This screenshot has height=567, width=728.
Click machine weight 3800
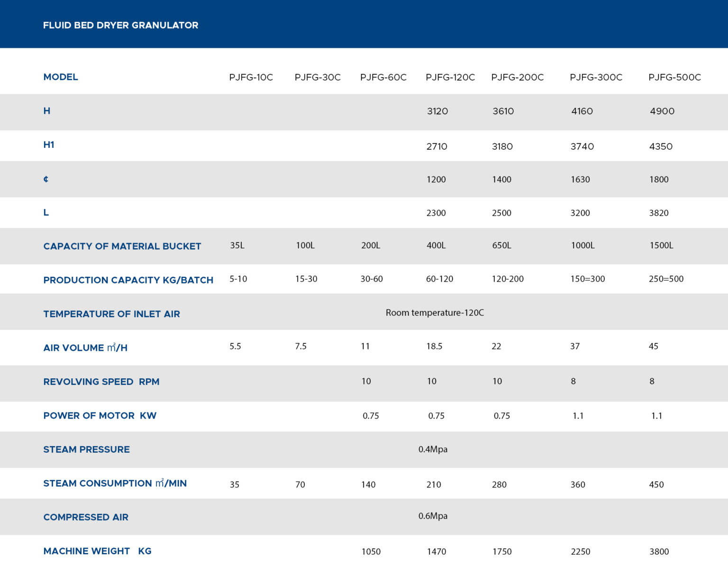pos(659,551)
